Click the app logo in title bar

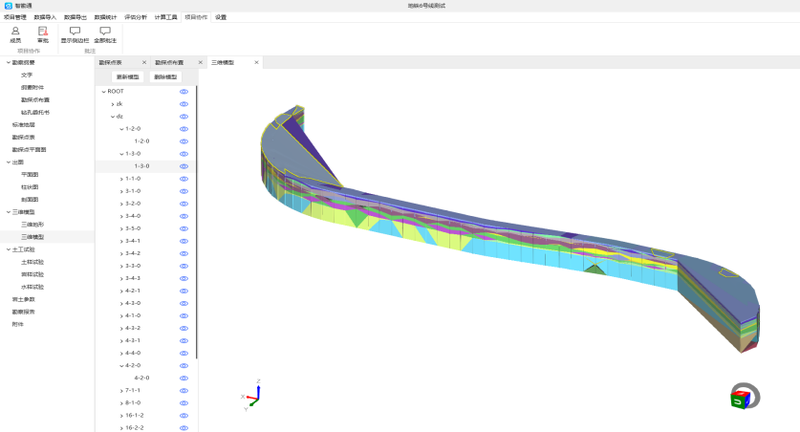click(x=8, y=6)
